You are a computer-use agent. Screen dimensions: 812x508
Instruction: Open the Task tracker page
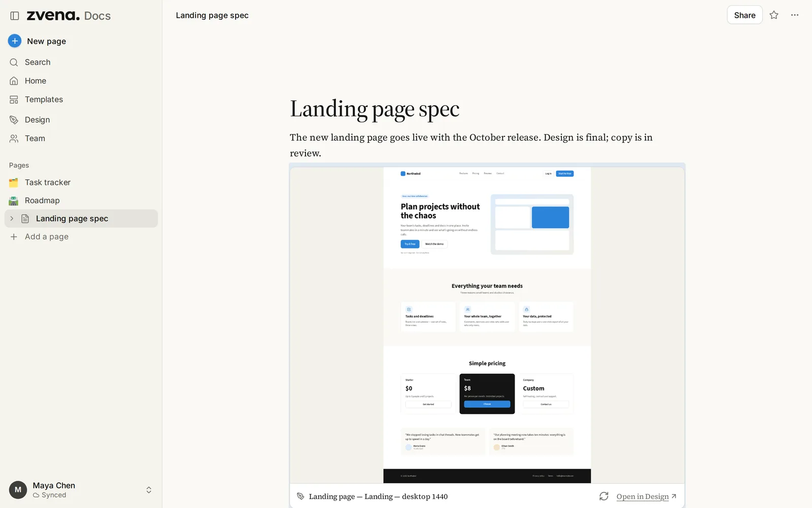81,182
